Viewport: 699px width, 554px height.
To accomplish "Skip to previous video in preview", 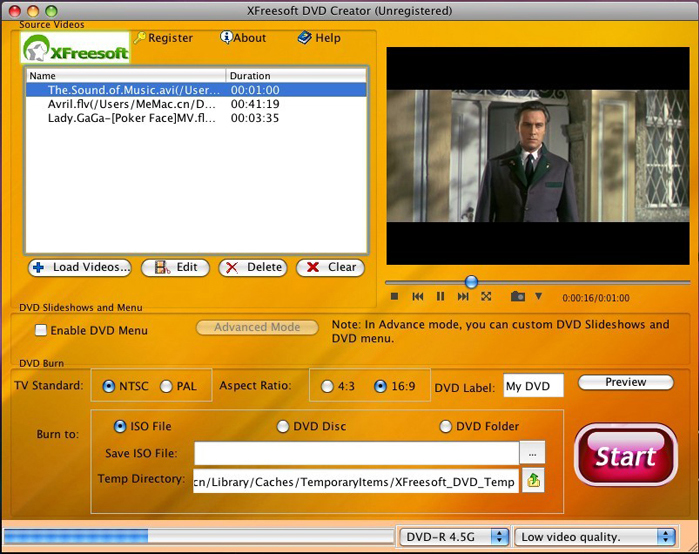I will click(x=417, y=297).
